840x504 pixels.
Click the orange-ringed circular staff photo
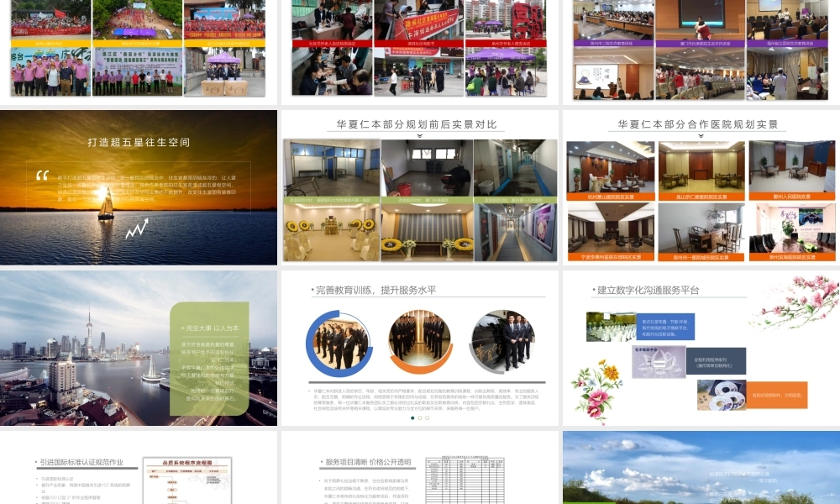coord(420,342)
